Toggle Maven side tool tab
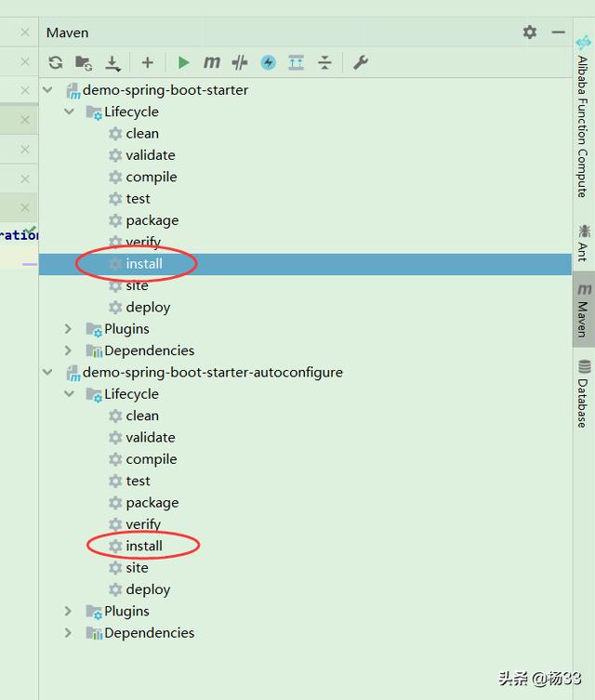Viewport: 595px width, 700px height. (584, 310)
